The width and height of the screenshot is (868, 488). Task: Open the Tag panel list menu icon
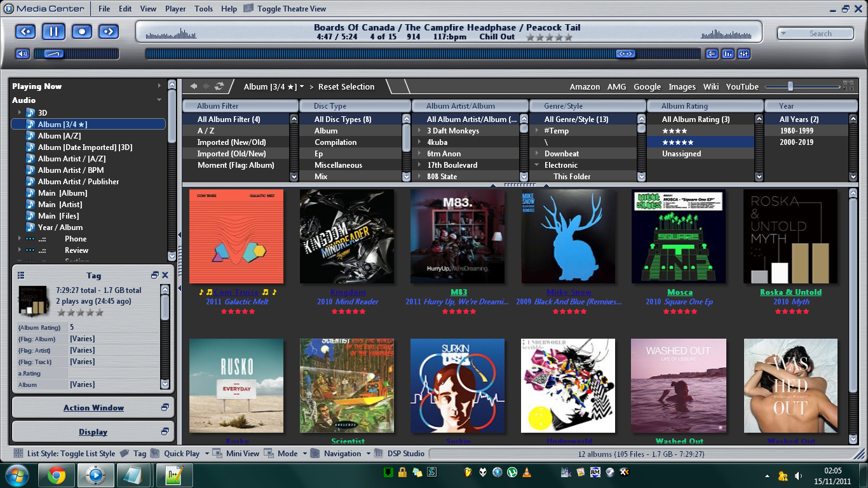pos(21,275)
